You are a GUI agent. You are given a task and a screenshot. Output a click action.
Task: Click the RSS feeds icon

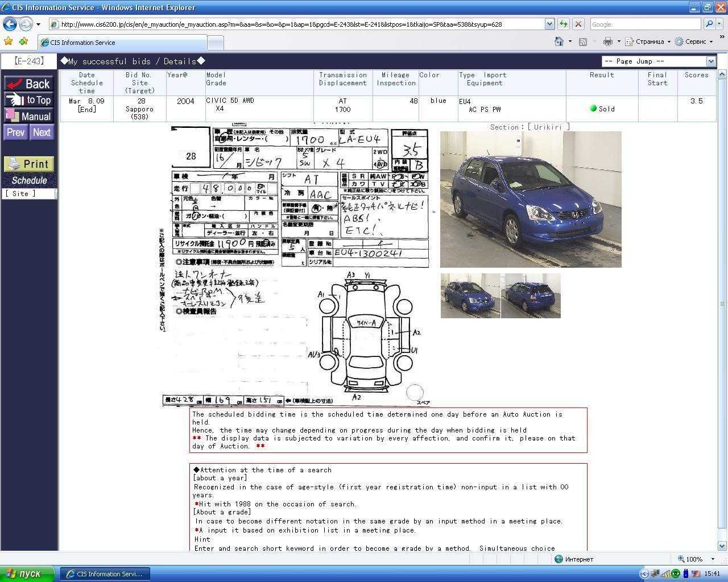pyautogui.click(x=583, y=41)
